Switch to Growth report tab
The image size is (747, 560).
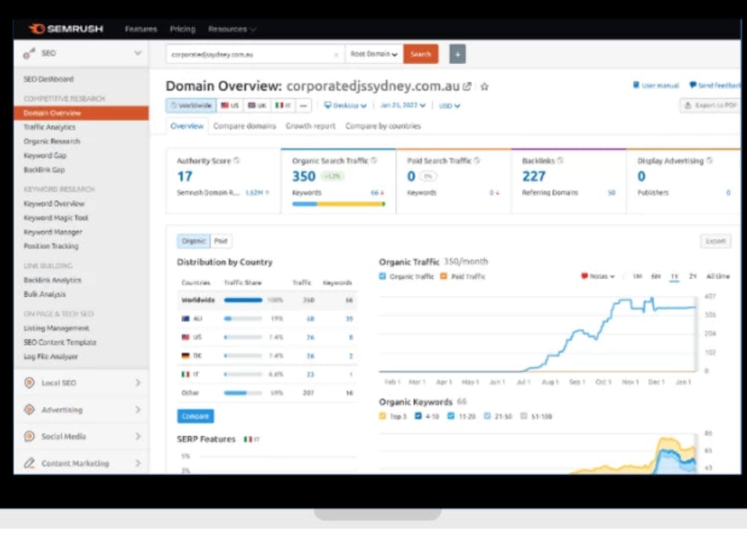tap(311, 126)
